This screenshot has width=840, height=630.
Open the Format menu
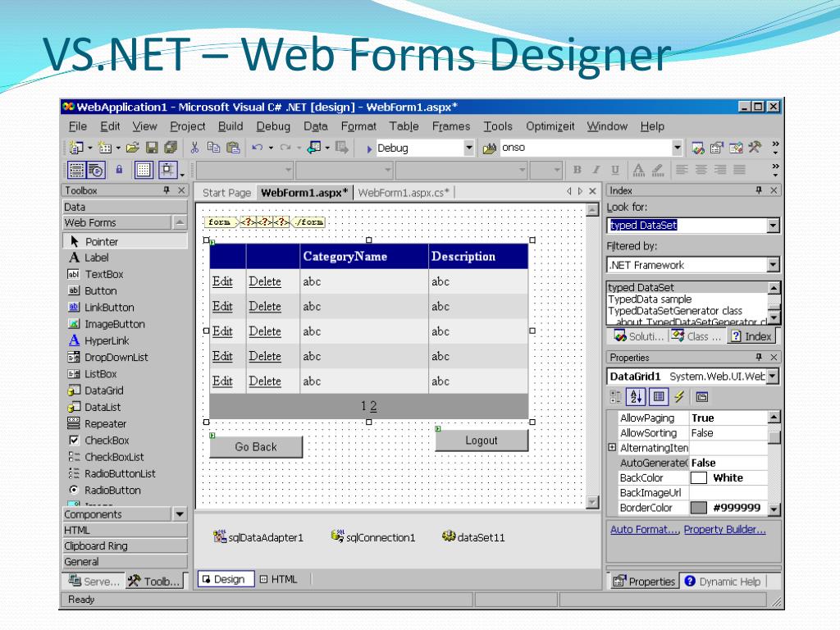(358, 126)
